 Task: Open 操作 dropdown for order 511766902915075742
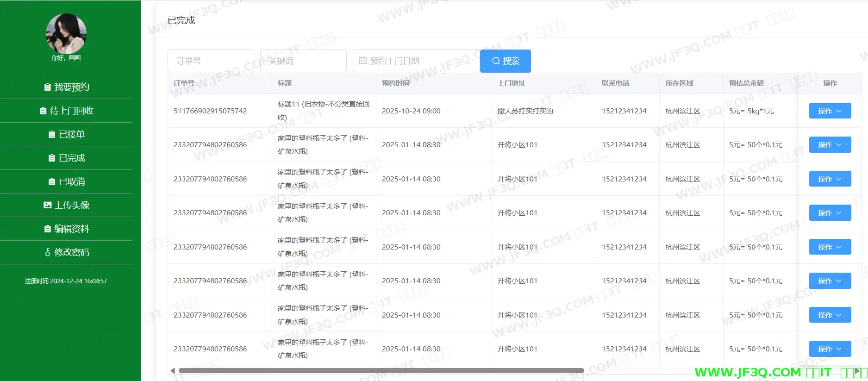click(830, 111)
